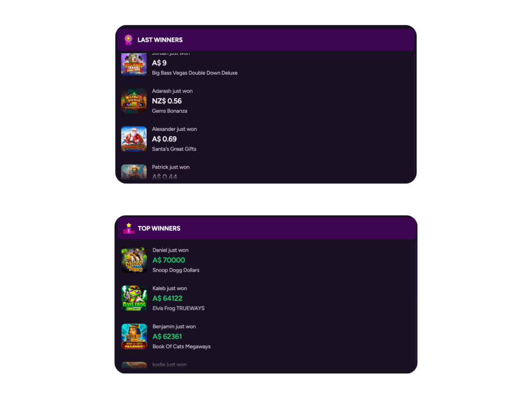
Task: Open the Elvis Frog TRUEWAYS game icon
Action: coord(135,298)
